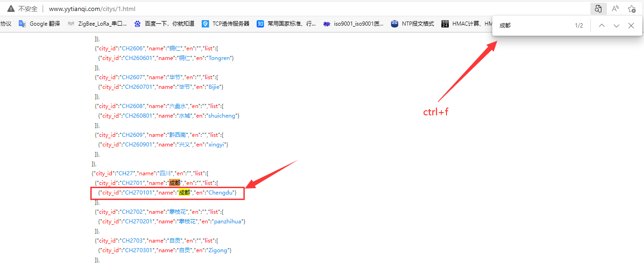The width and height of the screenshot is (644, 265).
Task: Open the HMAC计算 bookmark
Action: [463, 24]
